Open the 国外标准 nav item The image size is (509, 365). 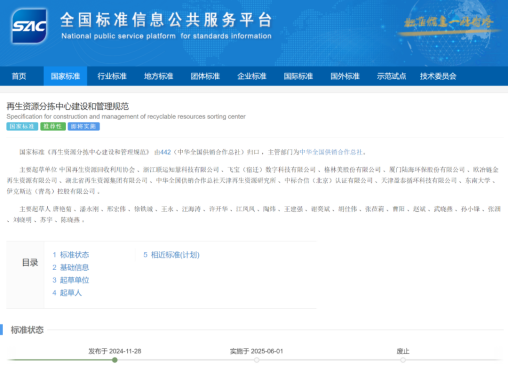coord(345,76)
